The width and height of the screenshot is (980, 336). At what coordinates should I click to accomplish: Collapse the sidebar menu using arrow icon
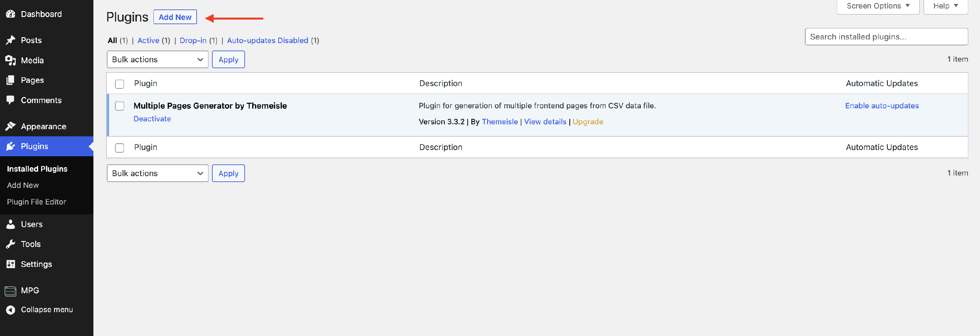[x=11, y=310]
